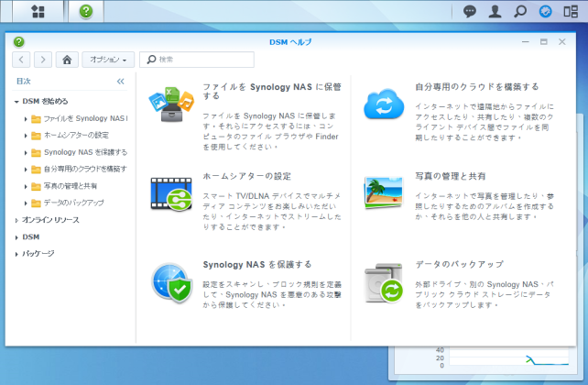The height and width of the screenshot is (385, 588).
Task: Collapse the DSM を始める tree node
Action: pyautogui.click(x=16, y=102)
